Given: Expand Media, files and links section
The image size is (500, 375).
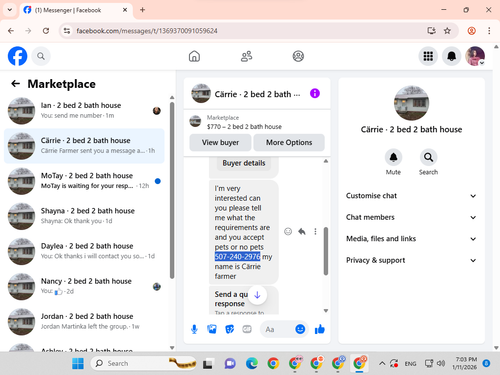Looking at the screenshot, I should (411, 239).
